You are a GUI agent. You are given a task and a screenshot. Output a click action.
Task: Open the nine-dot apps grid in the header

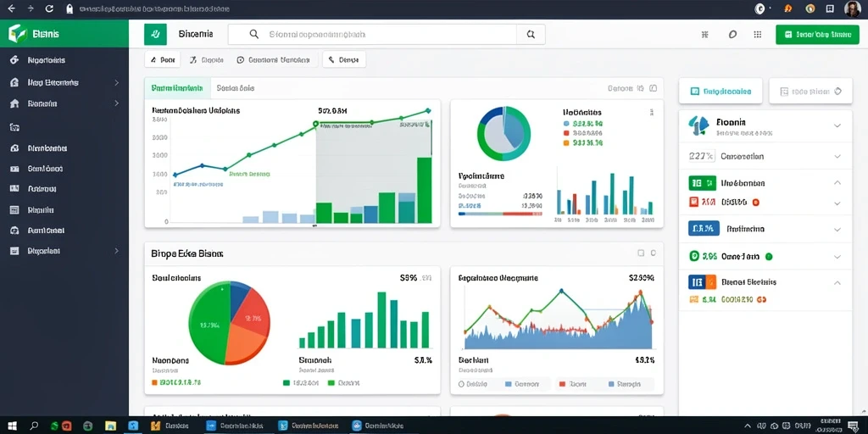pyautogui.click(x=757, y=34)
